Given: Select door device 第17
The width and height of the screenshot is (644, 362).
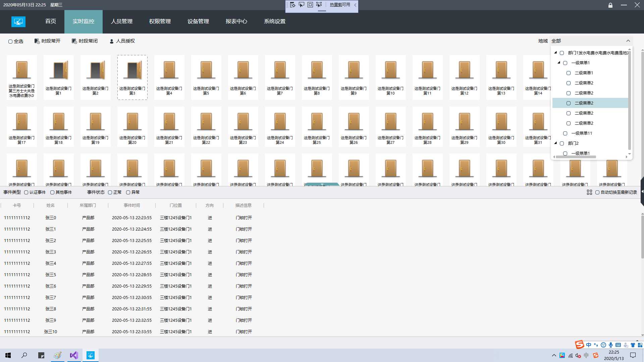Looking at the screenshot, I should click(22, 127).
